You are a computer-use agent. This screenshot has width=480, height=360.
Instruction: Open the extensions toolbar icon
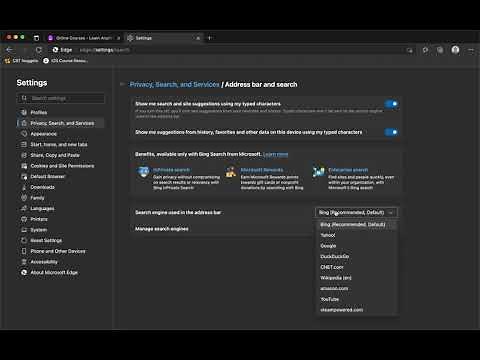tap(425, 50)
